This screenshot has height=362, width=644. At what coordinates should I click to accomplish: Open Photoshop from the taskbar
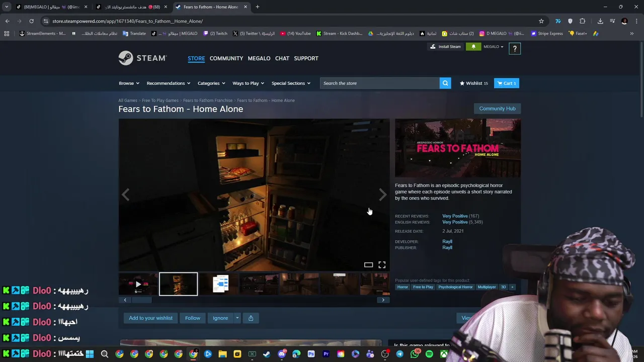pos(311,354)
